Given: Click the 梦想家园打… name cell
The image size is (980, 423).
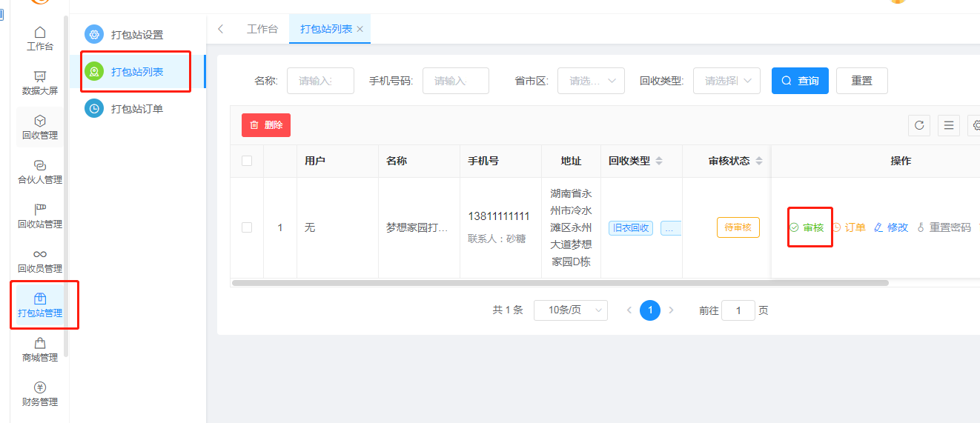Looking at the screenshot, I should click(417, 227).
